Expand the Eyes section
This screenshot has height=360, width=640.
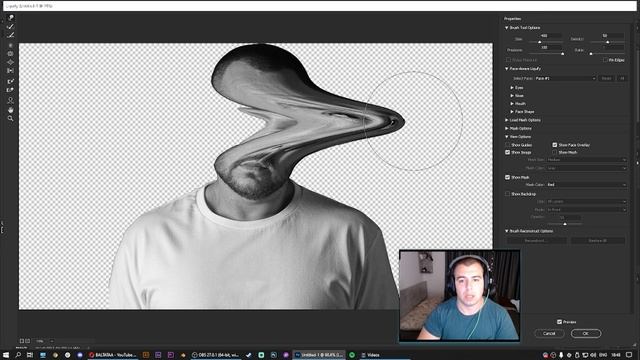pyautogui.click(x=512, y=88)
